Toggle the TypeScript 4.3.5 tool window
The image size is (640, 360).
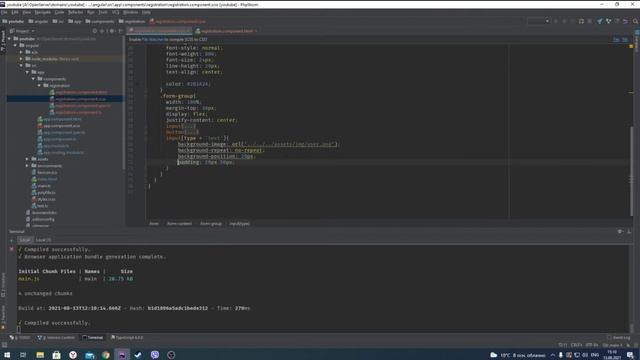(x=127, y=338)
